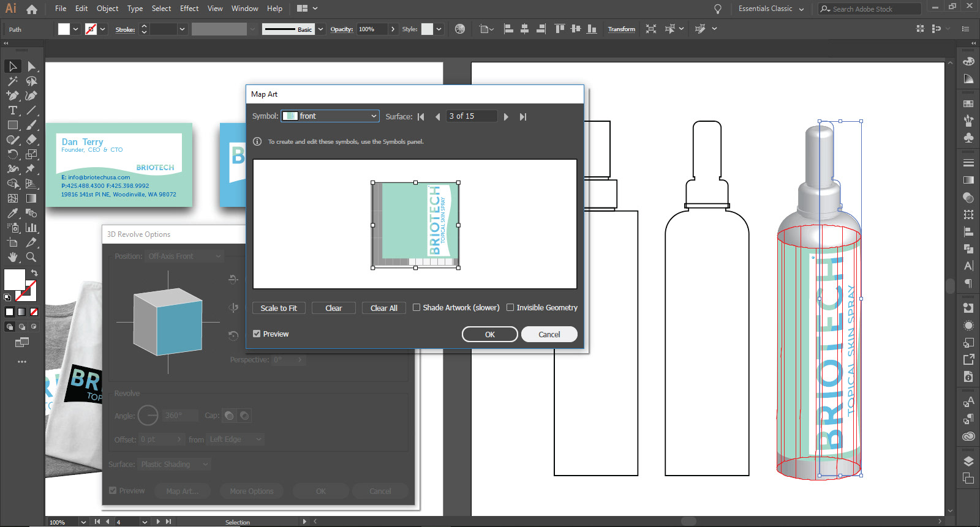Enable Invisible Geometry checkbox
Image resolution: width=980 pixels, height=527 pixels.
point(510,307)
